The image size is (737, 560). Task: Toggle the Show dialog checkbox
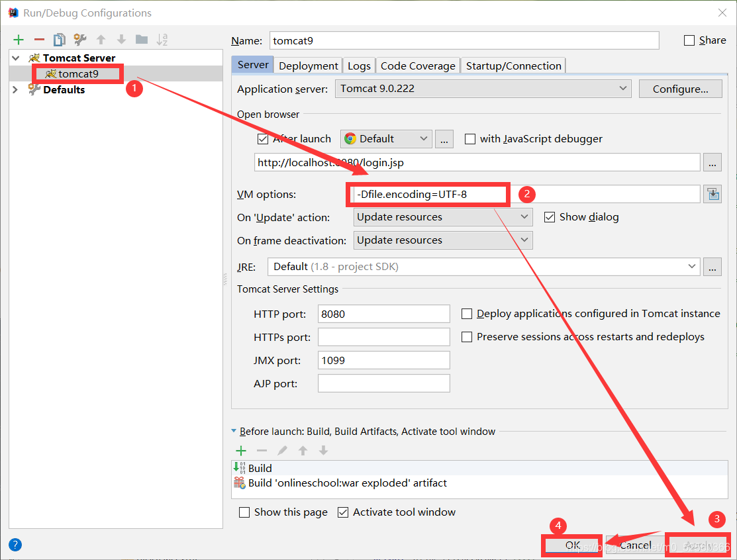[550, 217]
